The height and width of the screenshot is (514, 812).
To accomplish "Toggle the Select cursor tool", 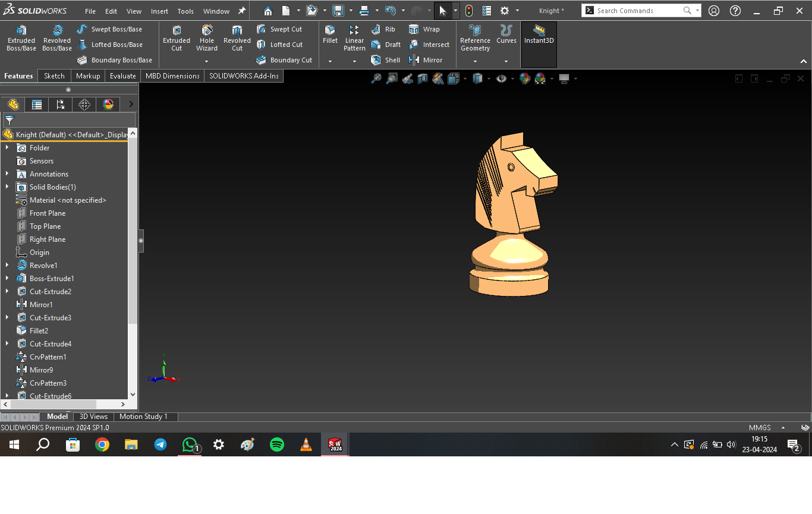I will coord(442,11).
